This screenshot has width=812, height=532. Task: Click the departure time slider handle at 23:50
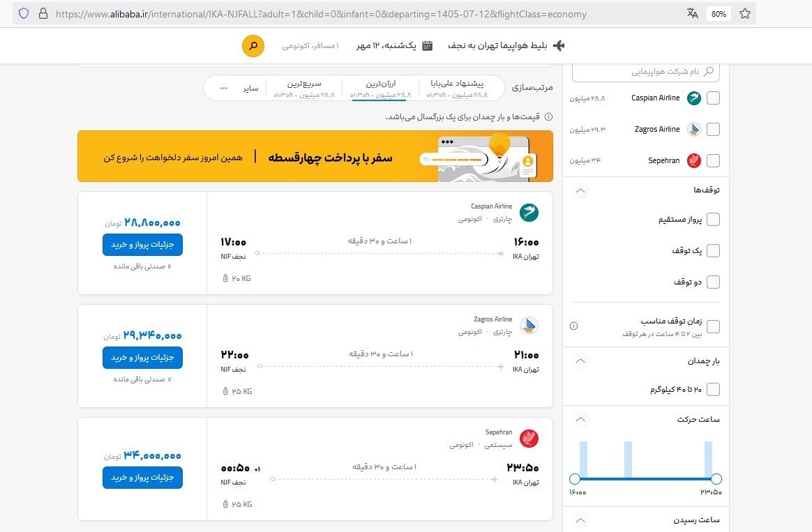(716, 479)
